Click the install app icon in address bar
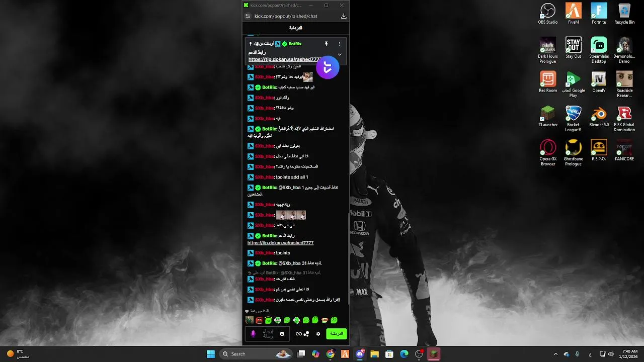The width and height of the screenshot is (644, 362). click(344, 16)
